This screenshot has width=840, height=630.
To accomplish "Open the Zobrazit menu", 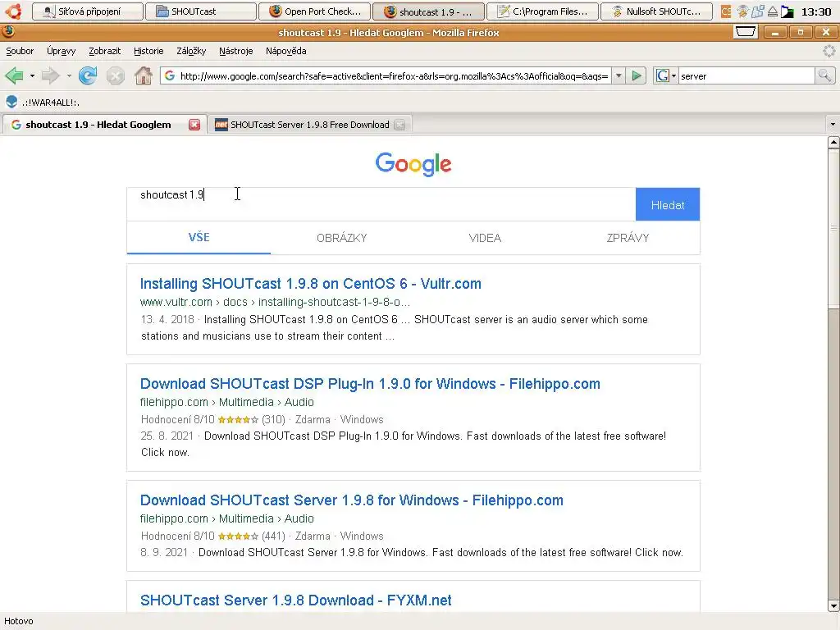I will click(104, 51).
